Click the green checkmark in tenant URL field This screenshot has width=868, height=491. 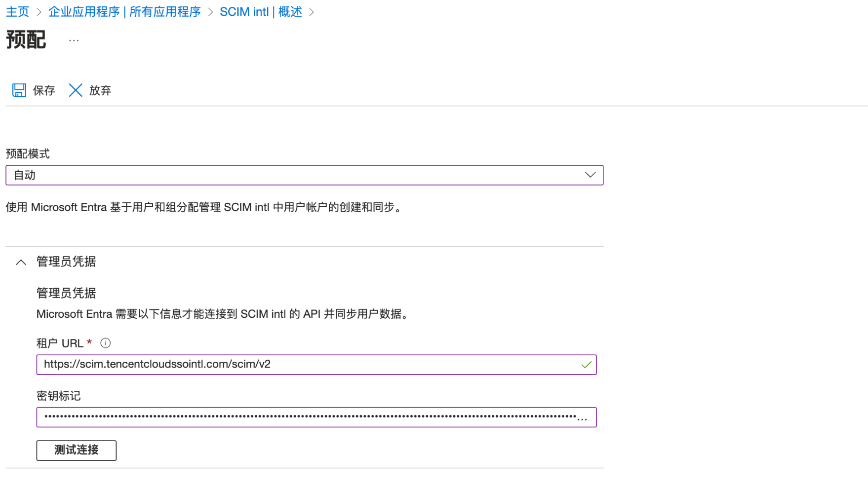[586, 365]
